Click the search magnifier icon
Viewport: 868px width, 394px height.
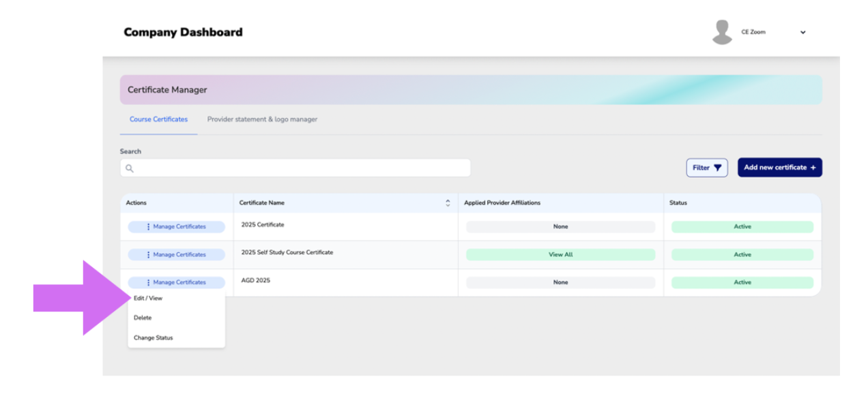130,168
